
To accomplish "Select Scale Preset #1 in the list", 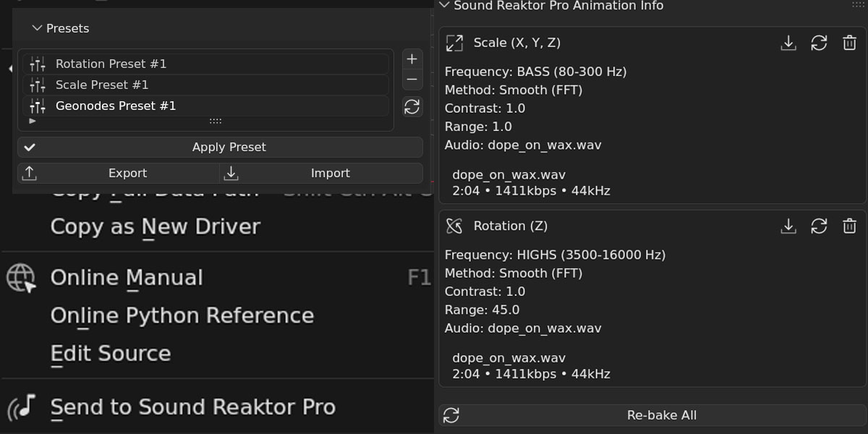I will [205, 85].
